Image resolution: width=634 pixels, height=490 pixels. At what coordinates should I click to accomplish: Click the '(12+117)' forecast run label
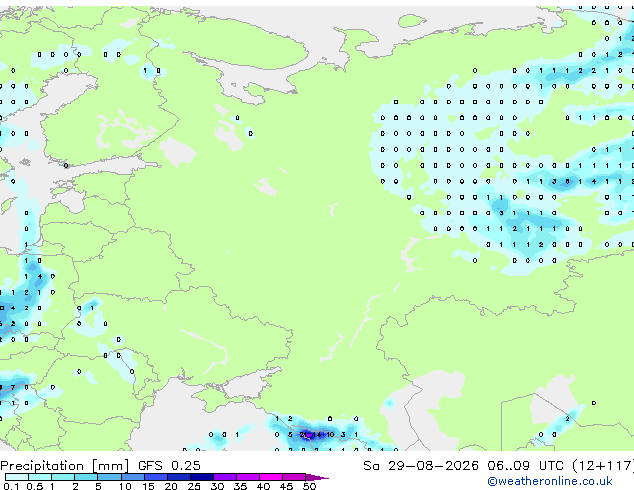point(602,466)
